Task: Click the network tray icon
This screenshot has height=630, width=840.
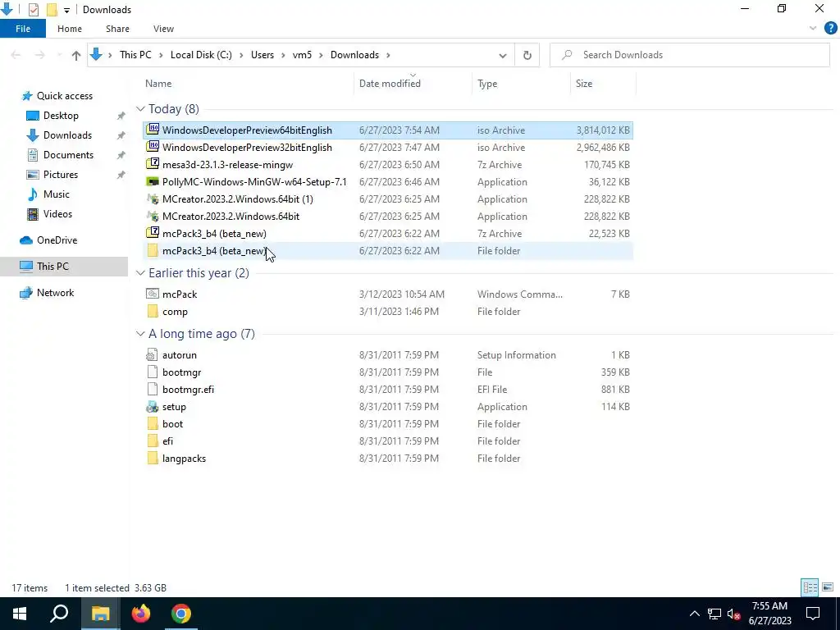Action: click(x=714, y=614)
